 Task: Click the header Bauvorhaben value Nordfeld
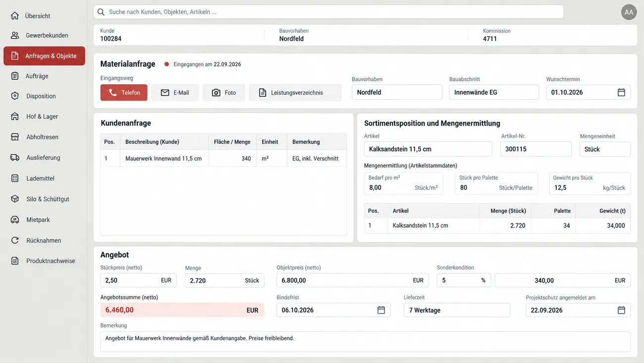[291, 39]
